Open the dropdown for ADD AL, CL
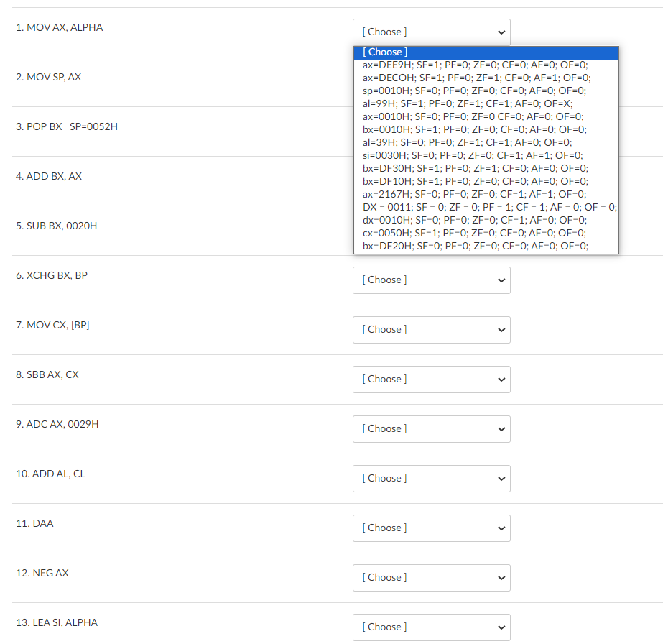Screen dimensions: 663x644 click(x=431, y=479)
